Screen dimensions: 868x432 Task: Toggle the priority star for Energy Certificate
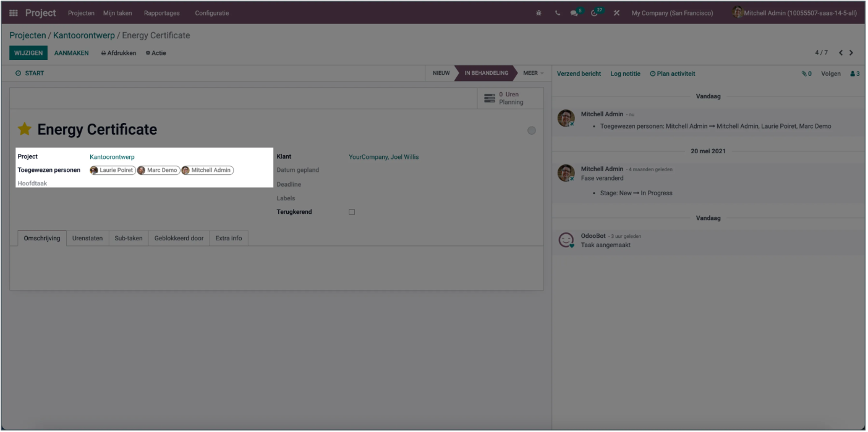click(x=24, y=129)
